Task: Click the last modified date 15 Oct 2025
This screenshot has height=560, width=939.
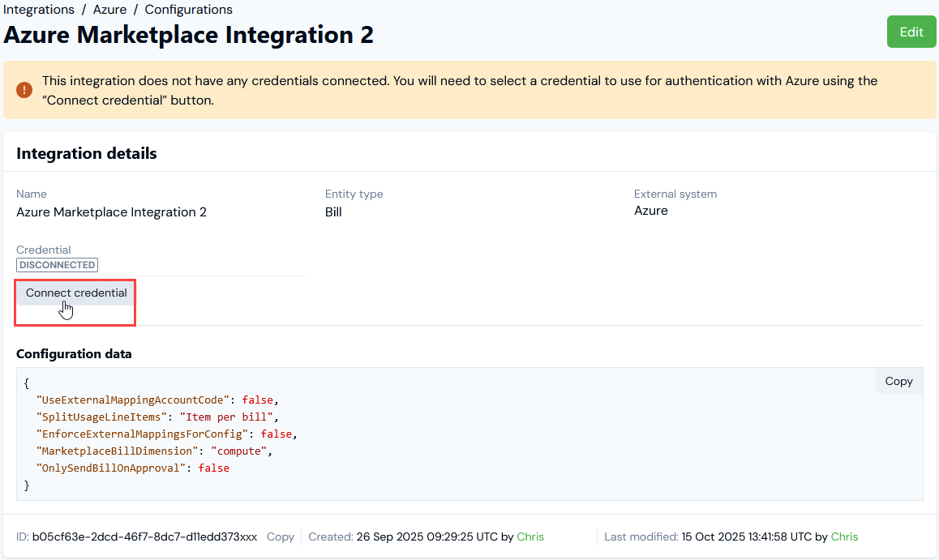Action: (x=714, y=536)
